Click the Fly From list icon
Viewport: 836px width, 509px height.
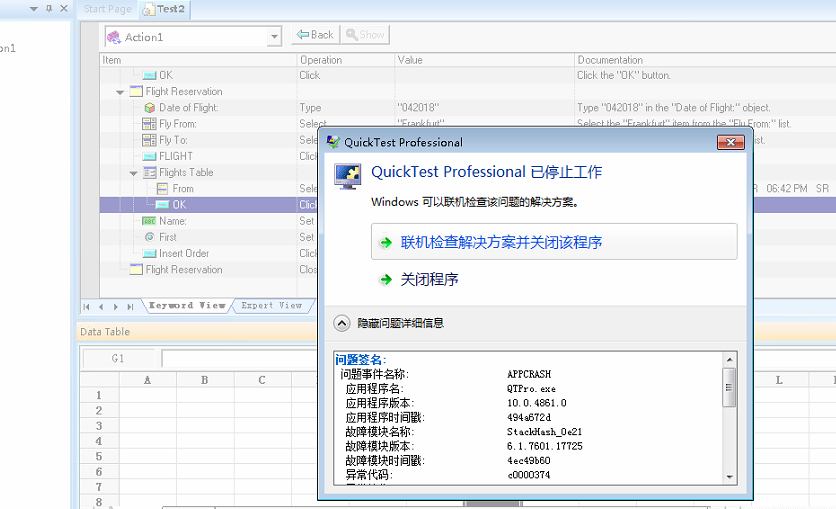(149, 124)
